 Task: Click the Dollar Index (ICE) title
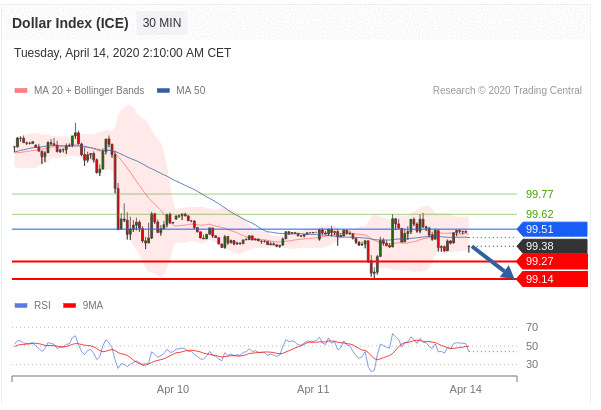68,22
